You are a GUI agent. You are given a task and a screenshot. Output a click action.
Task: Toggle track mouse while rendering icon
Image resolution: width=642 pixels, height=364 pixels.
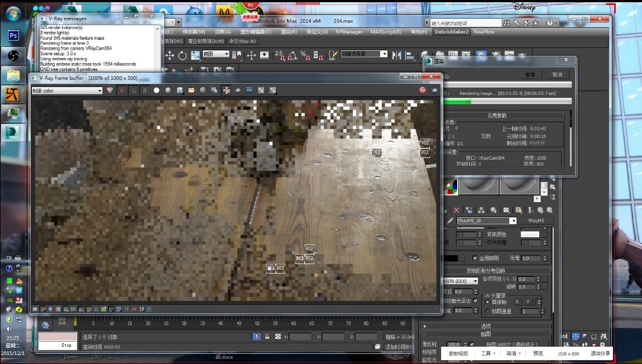click(226, 90)
